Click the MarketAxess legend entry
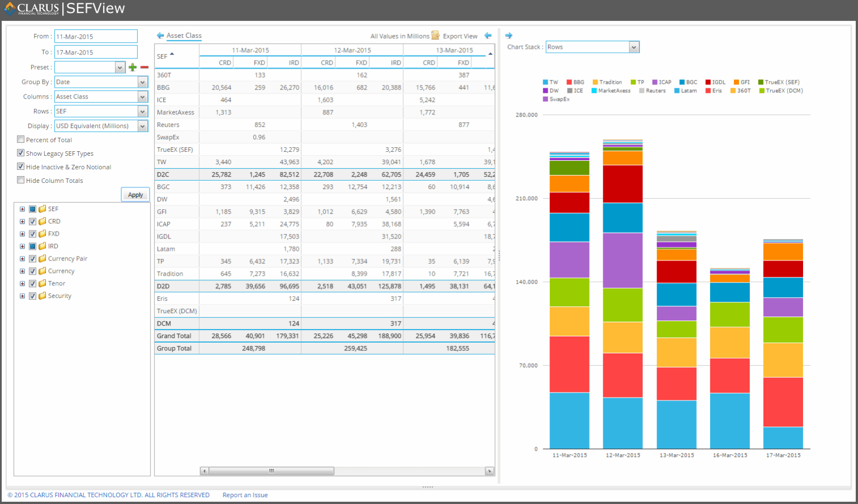The image size is (858, 504). [x=611, y=91]
